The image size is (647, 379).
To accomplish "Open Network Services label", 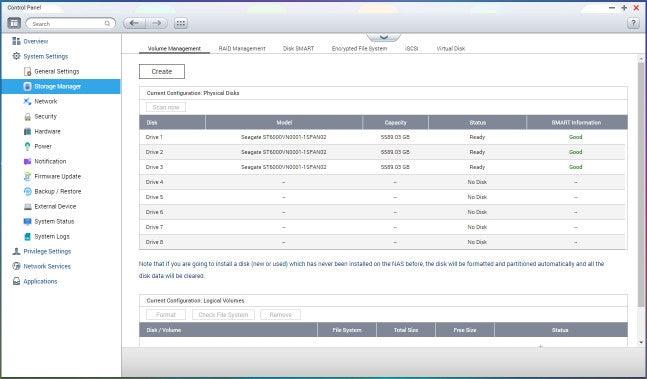I will tap(47, 266).
